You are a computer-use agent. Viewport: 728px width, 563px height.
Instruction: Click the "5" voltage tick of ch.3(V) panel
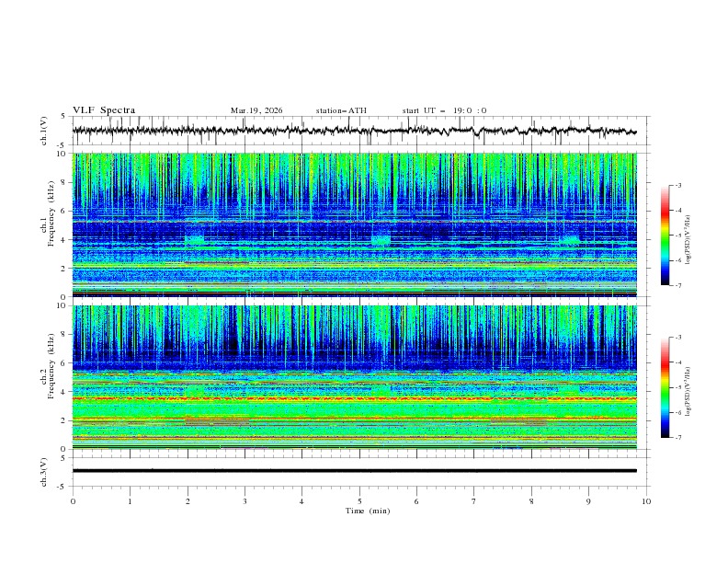point(63,458)
